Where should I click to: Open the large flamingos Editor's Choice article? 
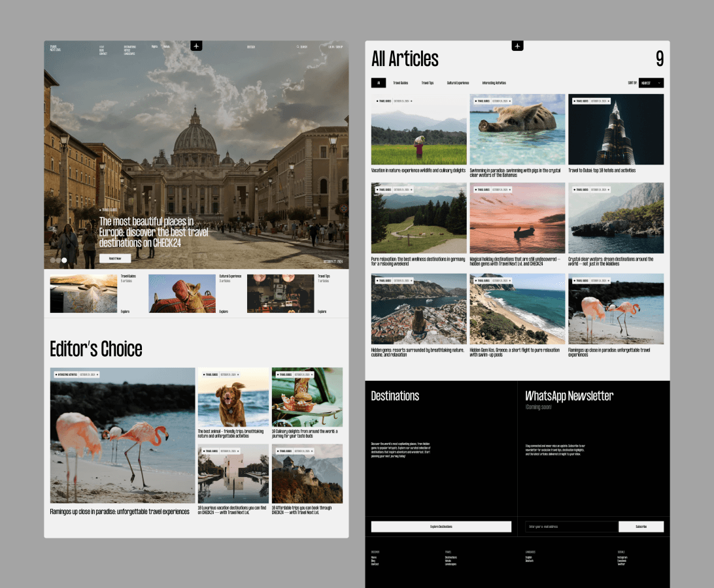tap(122, 442)
